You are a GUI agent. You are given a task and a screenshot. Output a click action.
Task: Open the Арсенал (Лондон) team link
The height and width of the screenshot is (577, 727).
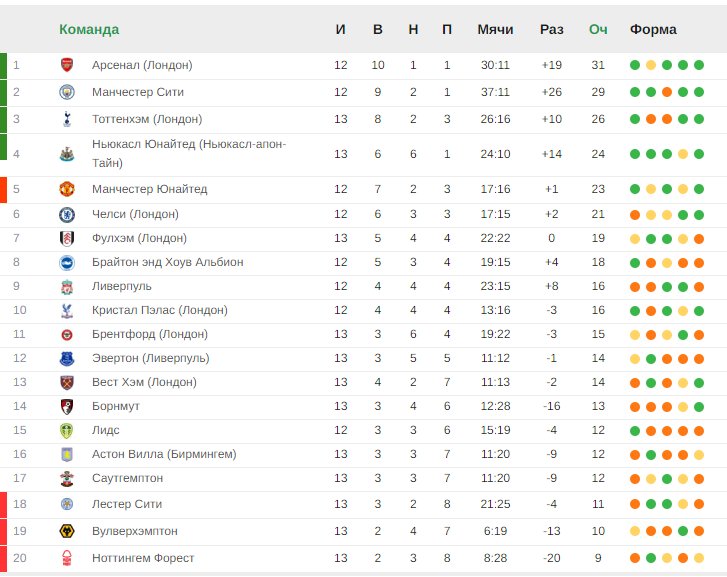(142, 65)
